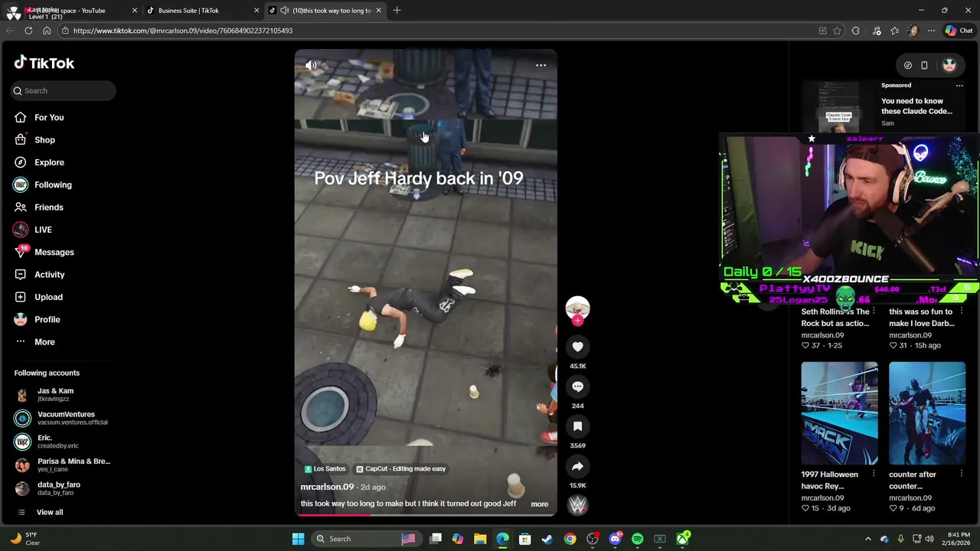Open a new browser tab
Viewport: 980px width, 551px height.
click(397, 11)
